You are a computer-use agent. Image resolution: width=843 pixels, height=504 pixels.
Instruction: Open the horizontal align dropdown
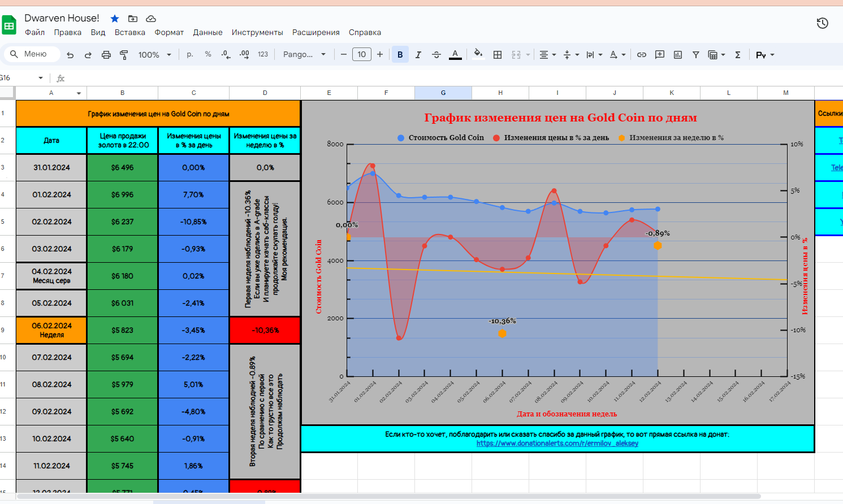click(547, 55)
